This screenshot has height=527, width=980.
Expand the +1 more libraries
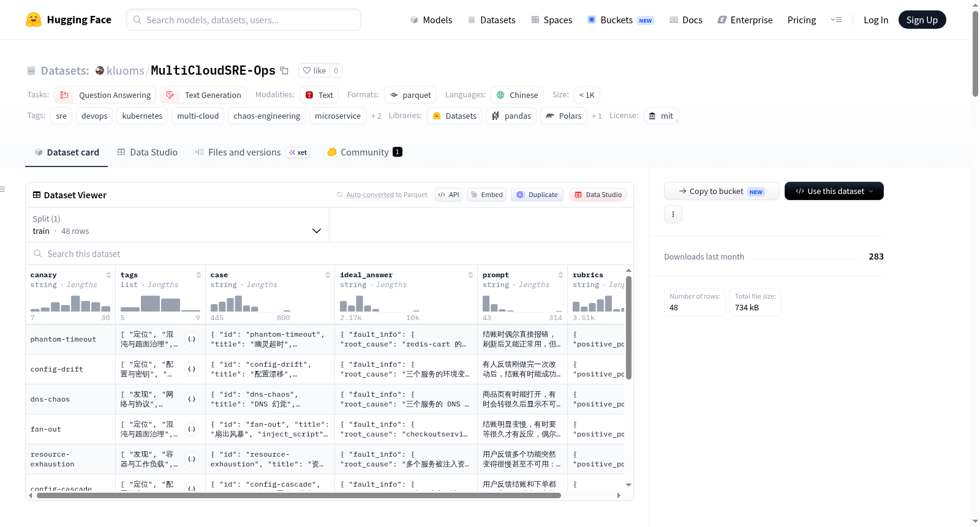pyautogui.click(x=597, y=116)
